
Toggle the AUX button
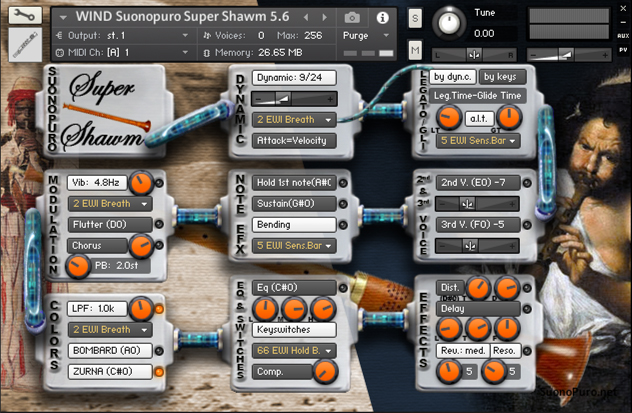[623, 36]
